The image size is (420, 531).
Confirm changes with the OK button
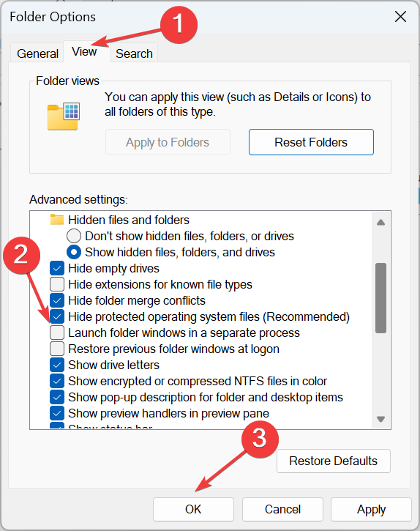point(193,509)
